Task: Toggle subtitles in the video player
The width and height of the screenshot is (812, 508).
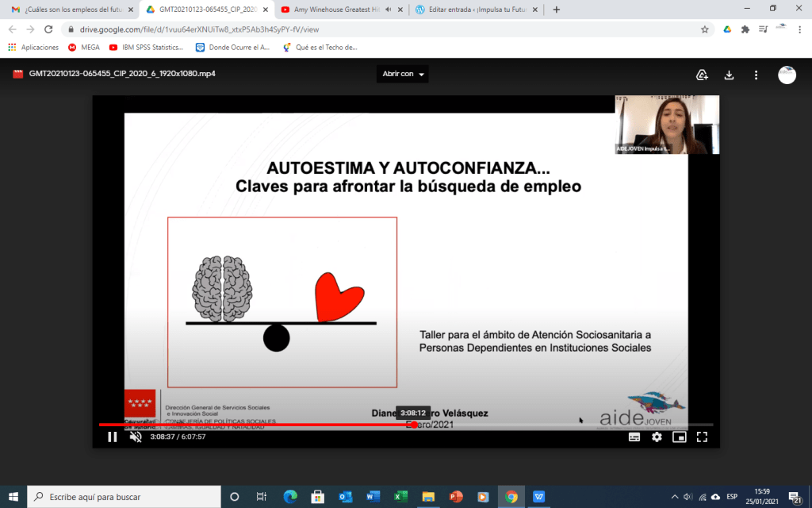Action: coord(634,437)
